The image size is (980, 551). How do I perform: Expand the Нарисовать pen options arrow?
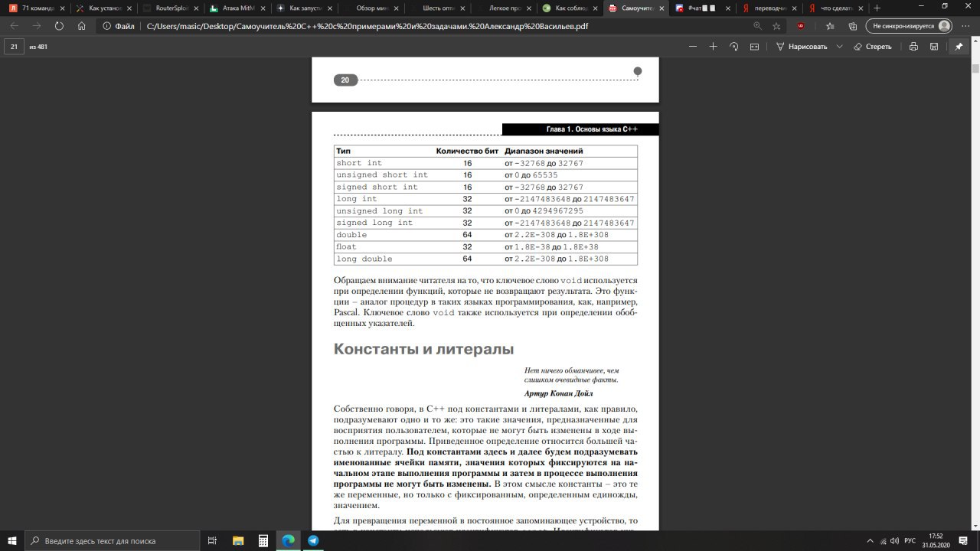[x=839, y=47]
